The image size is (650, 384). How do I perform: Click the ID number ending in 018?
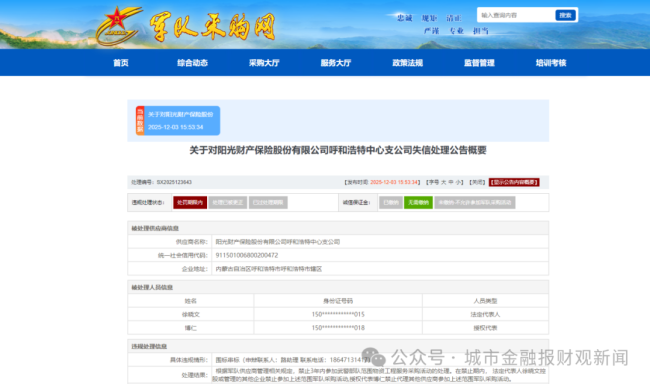click(338, 328)
